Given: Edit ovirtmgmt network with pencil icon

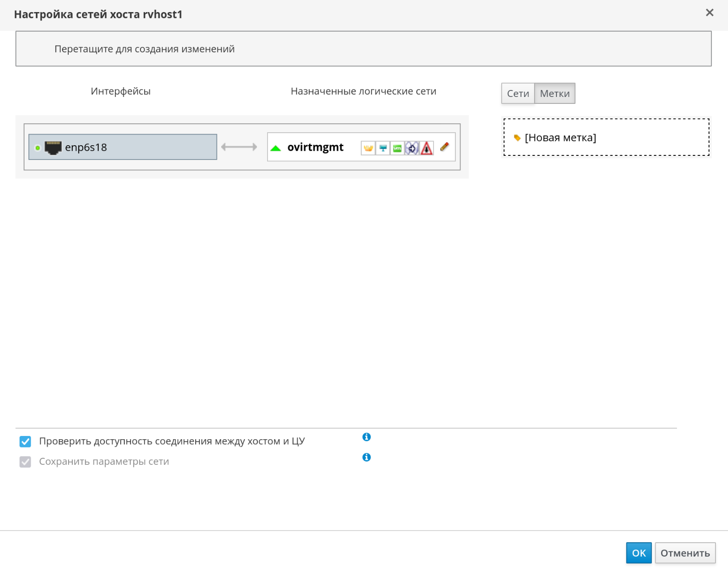Looking at the screenshot, I should (444, 147).
